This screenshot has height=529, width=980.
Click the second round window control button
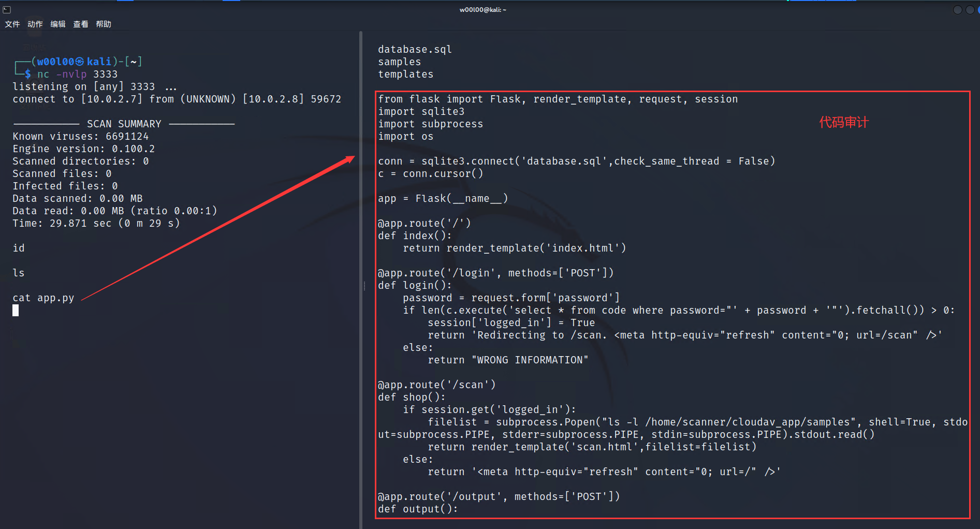tap(970, 10)
